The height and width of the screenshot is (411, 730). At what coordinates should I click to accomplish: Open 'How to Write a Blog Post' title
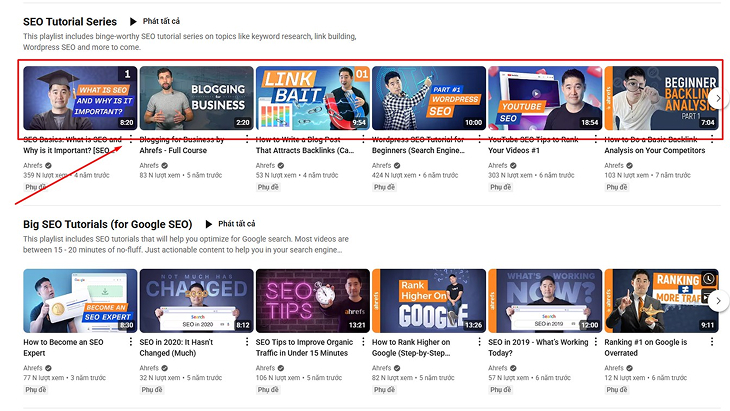pos(305,145)
